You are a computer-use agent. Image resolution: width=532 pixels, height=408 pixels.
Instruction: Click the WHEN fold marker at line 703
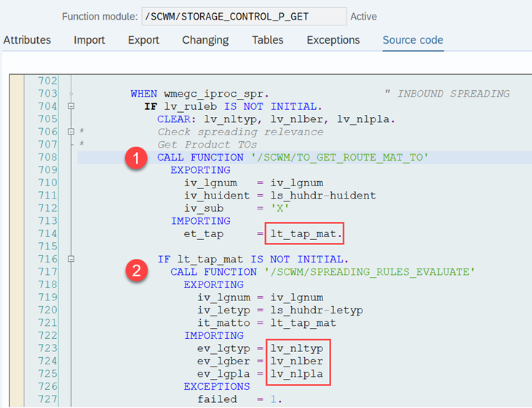coord(71,94)
